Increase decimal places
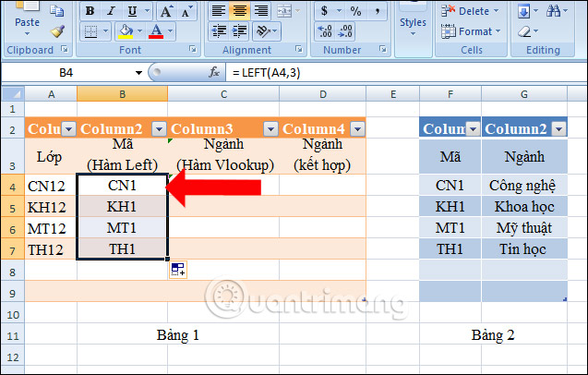The image size is (588, 375). click(x=325, y=31)
